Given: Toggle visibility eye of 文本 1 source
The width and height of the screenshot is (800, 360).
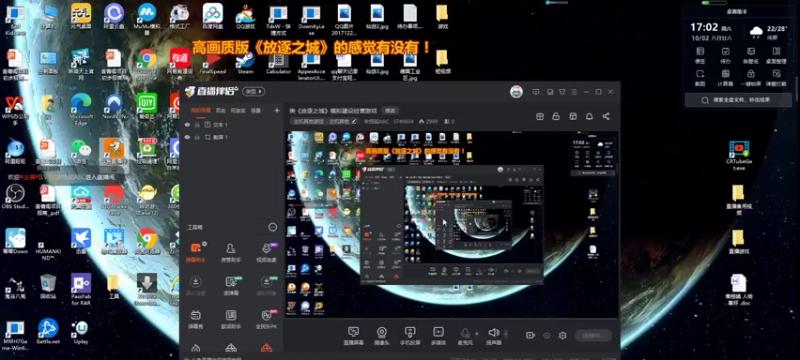Looking at the screenshot, I should point(187,124).
